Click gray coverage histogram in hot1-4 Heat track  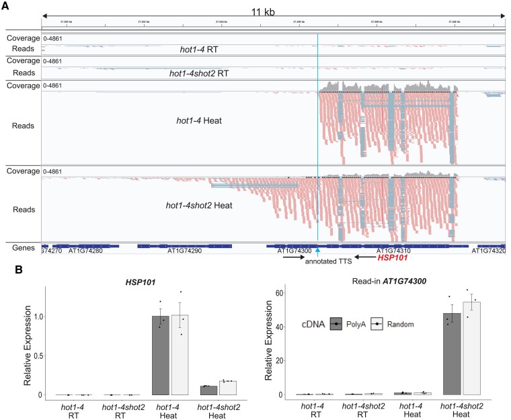(x=389, y=87)
